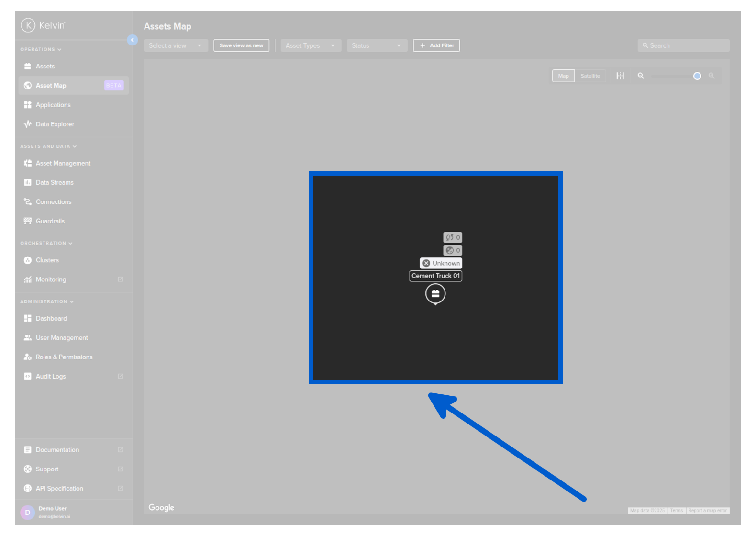This screenshot has width=756, height=536.
Task: Expand the Asset Types filter dropdown
Action: point(311,45)
